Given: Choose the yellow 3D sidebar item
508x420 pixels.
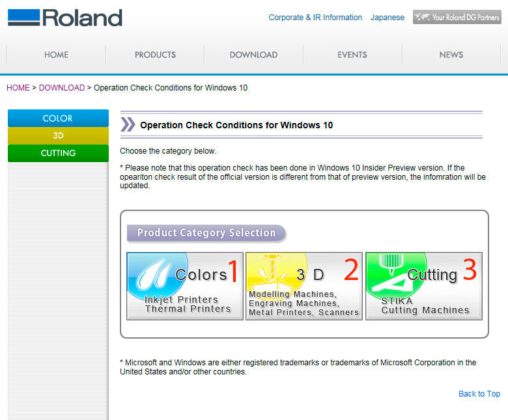Looking at the screenshot, I should [x=58, y=136].
